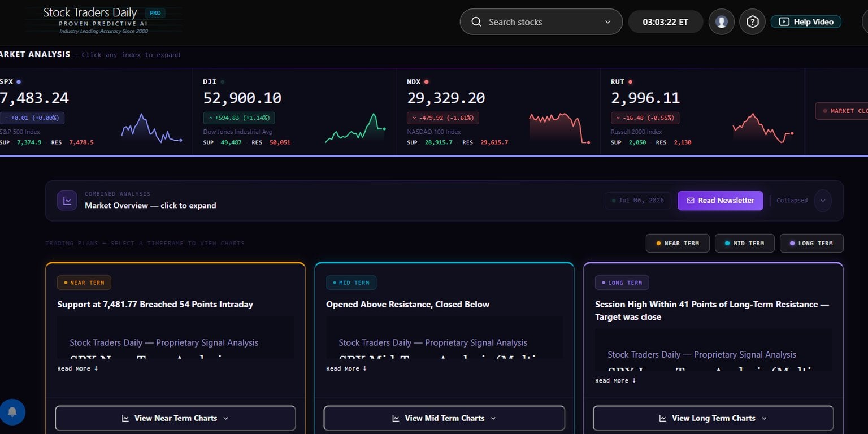Click the envelope icon on Read Newsletter

(691, 201)
